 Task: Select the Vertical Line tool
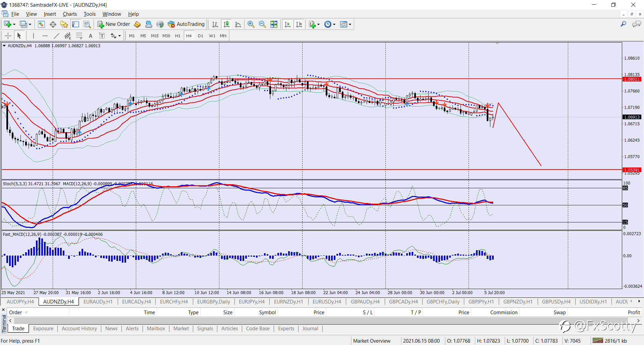tap(34, 36)
